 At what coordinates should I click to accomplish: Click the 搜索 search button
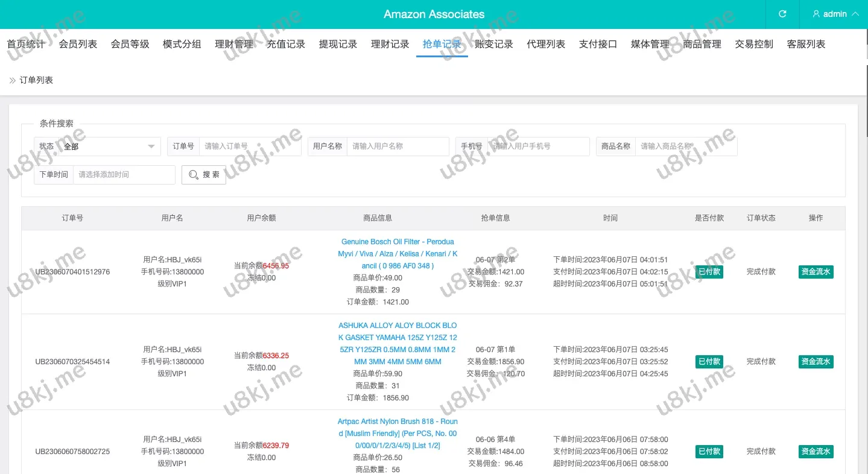pyautogui.click(x=204, y=175)
